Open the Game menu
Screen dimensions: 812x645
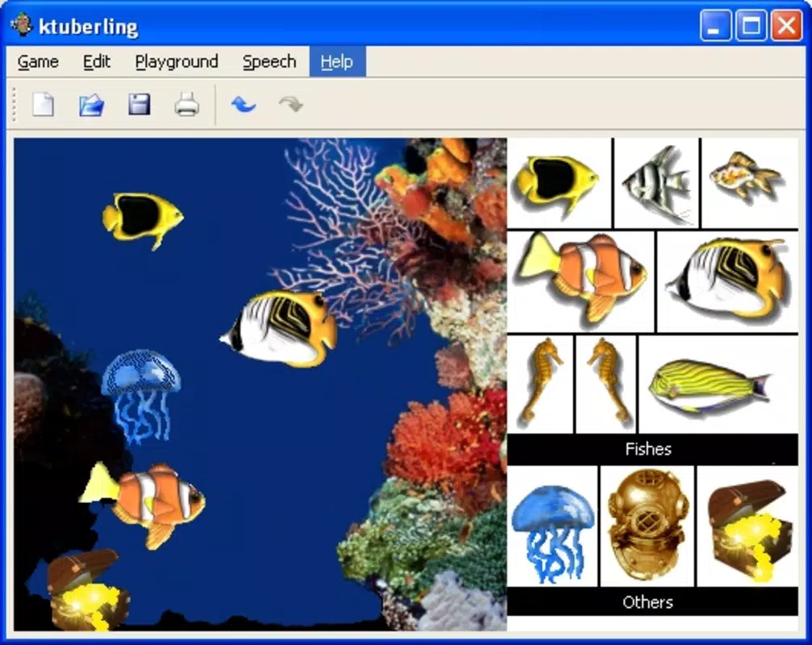pos(38,61)
